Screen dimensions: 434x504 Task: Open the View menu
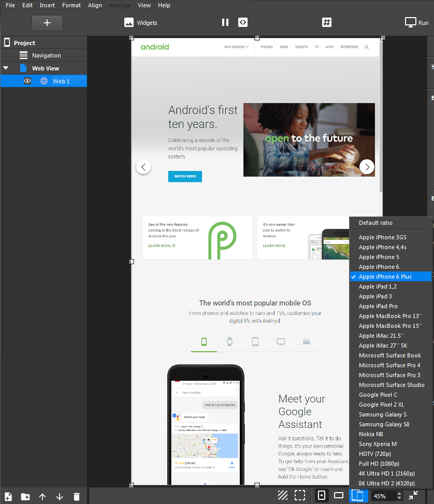coord(144,5)
